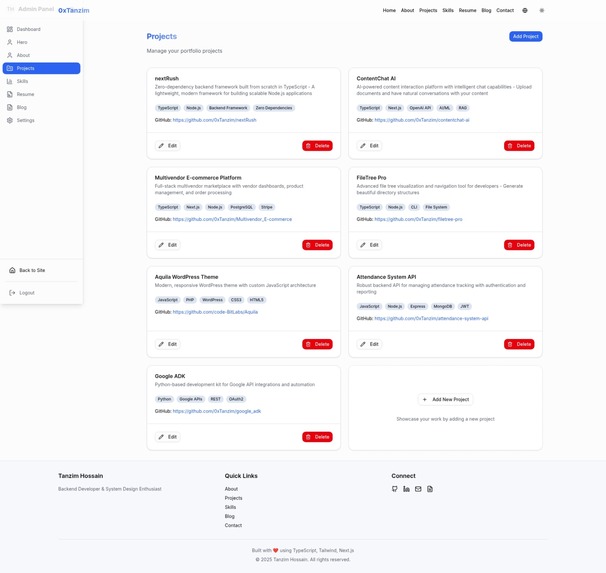Click the 0xTanzim site logo
Viewport: 606px width, 573px height.
coord(73,10)
